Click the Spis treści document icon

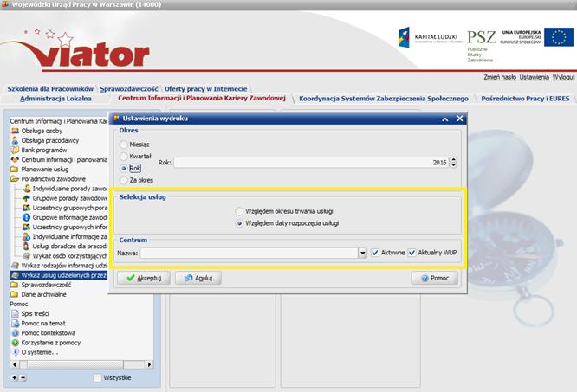pyautogui.click(x=15, y=313)
